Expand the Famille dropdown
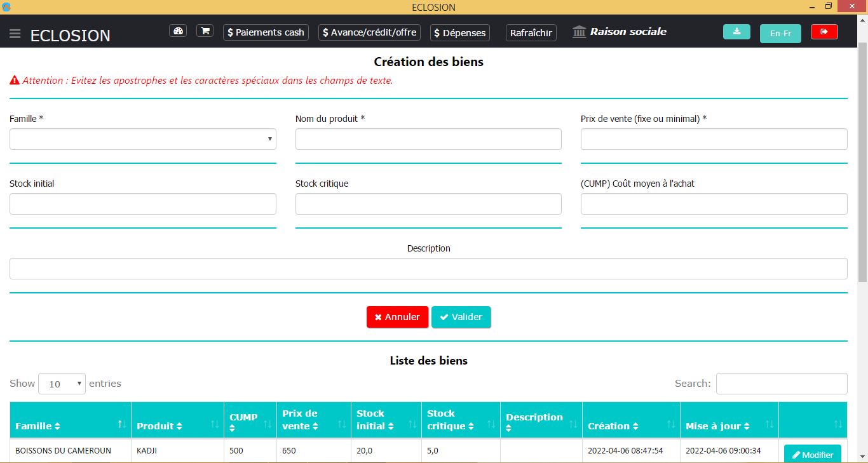Viewport: 868px width, 463px height. [x=143, y=139]
